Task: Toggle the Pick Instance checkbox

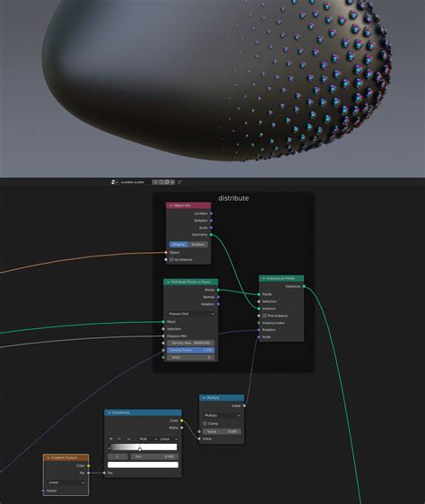Action: [265, 316]
